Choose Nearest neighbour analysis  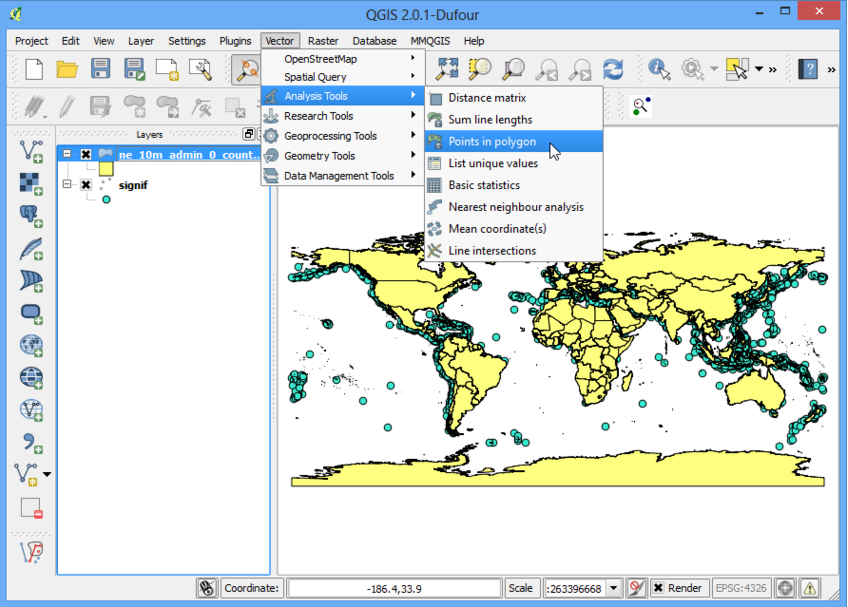tap(514, 207)
